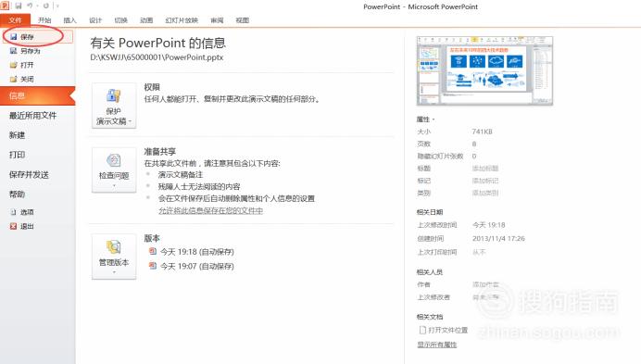Undo using Quick Access toolbar arrow
The height and width of the screenshot is (364, 641).
pyautogui.click(x=30, y=6)
